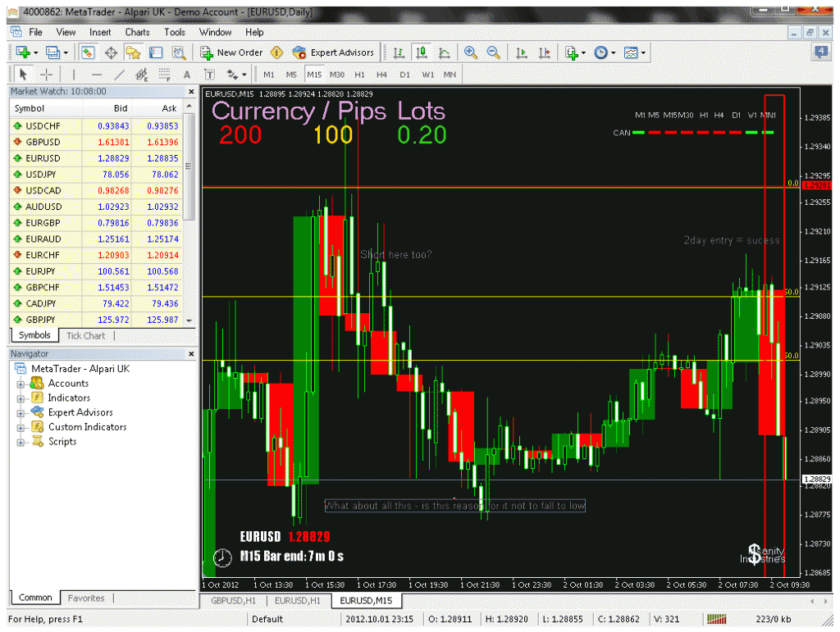Draw a Vertical Line tool
Screen dimensions: 840x632
coord(73,75)
